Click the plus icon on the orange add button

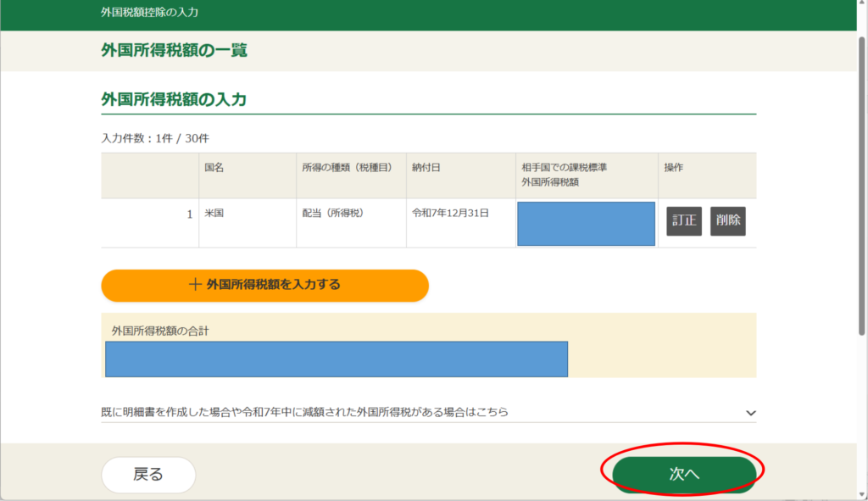click(x=195, y=285)
